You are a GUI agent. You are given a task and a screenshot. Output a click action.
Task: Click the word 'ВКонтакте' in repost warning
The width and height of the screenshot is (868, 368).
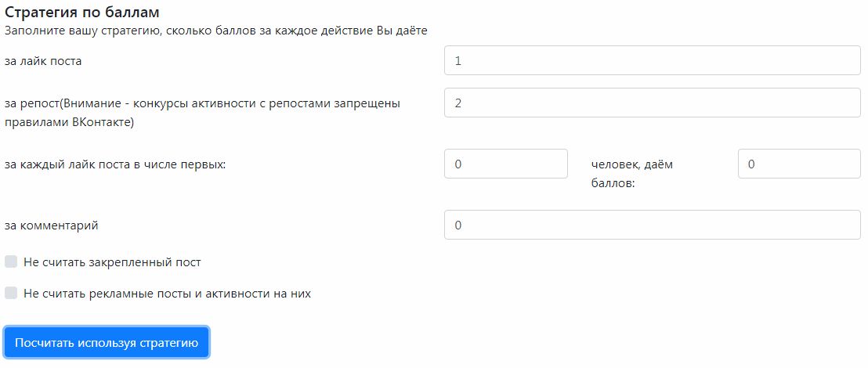(x=106, y=122)
